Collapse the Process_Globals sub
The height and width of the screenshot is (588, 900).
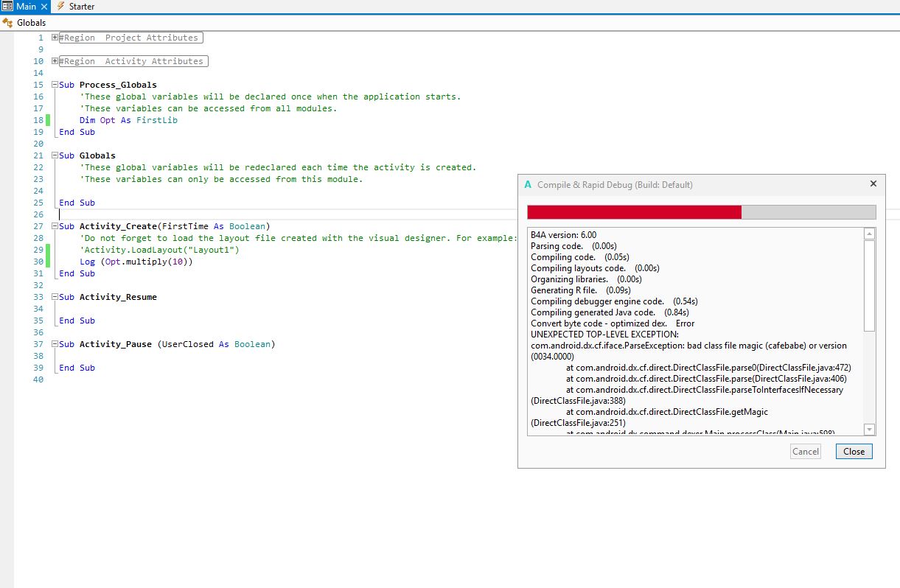55,85
